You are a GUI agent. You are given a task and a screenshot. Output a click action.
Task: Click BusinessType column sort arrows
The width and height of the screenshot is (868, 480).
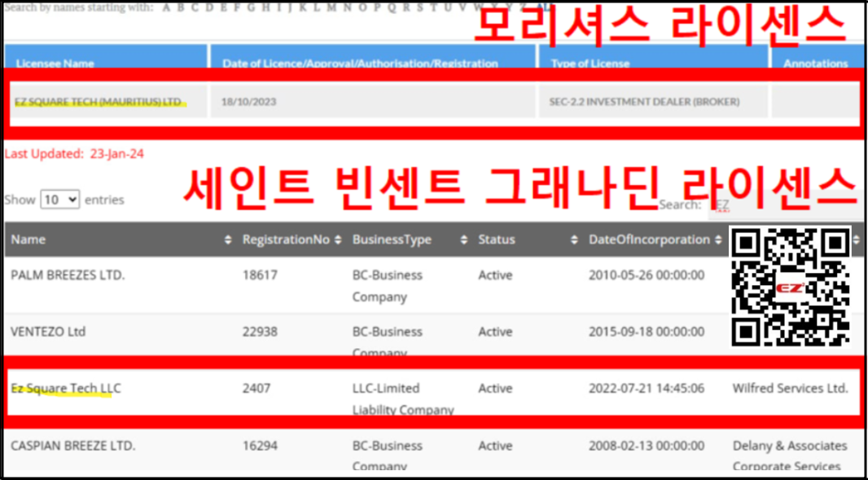[463, 240]
